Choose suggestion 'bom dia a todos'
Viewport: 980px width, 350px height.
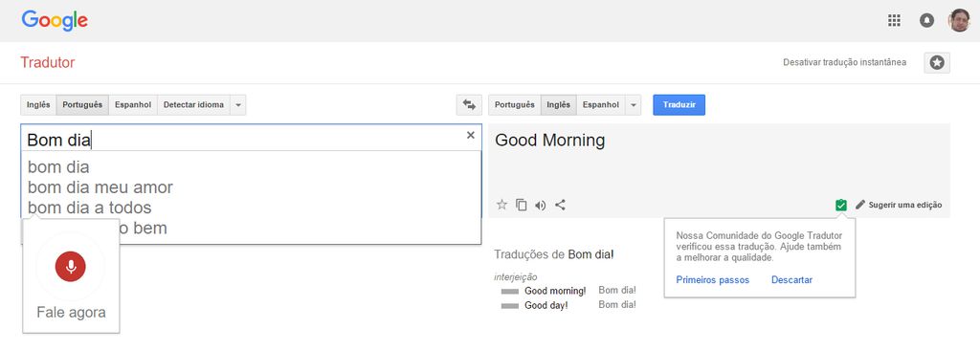89,208
